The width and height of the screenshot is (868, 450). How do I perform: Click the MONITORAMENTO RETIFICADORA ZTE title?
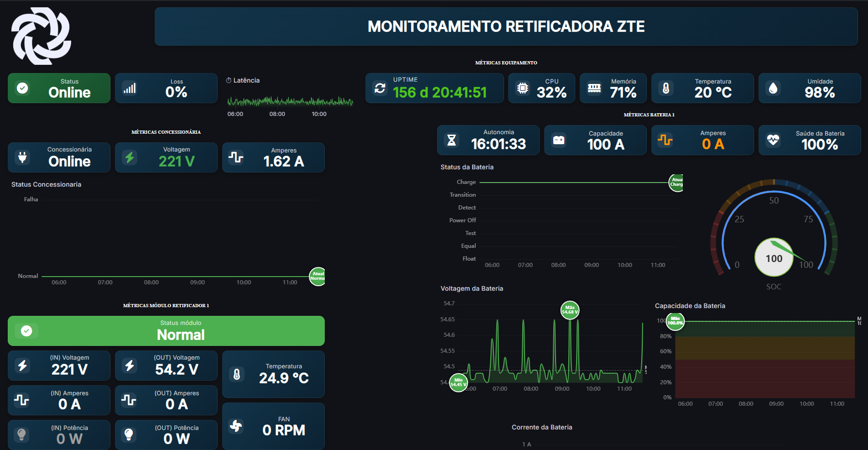(506, 26)
